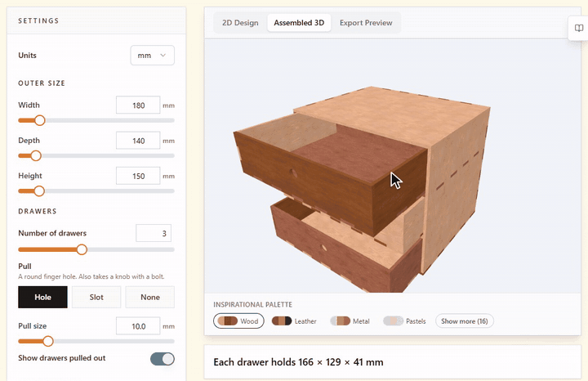Select the Pastels palette
Screen dimensions: 588x381
click(404, 321)
